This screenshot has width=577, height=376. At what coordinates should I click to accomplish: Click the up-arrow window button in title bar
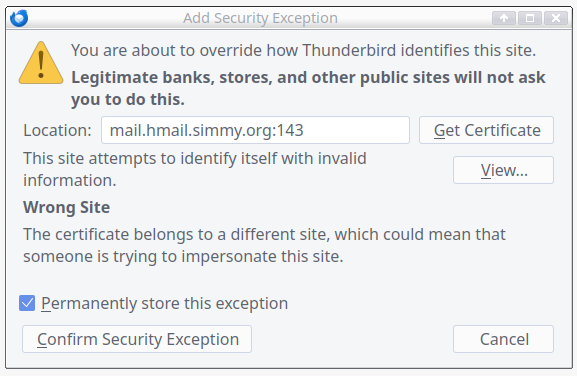(x=504, y=18)
